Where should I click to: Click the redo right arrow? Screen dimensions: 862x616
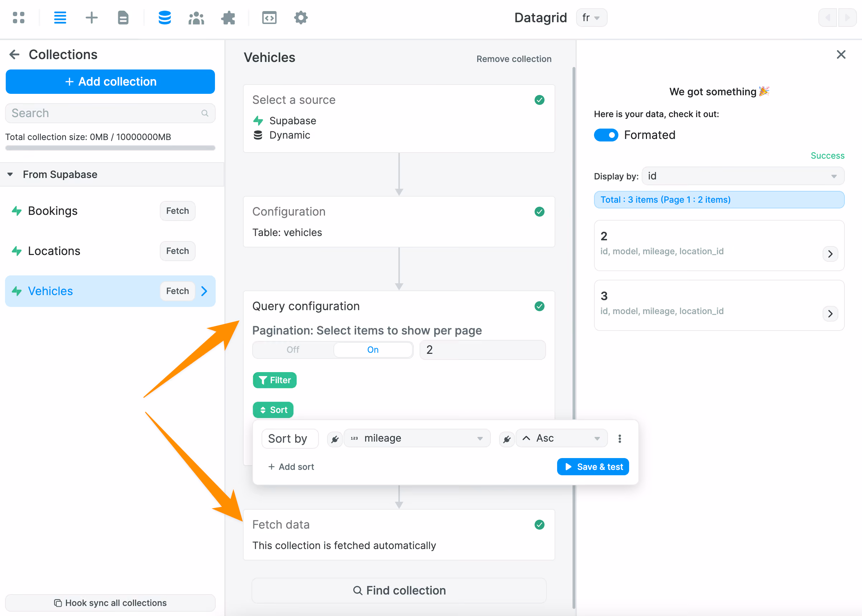click(x=847, y=18)
